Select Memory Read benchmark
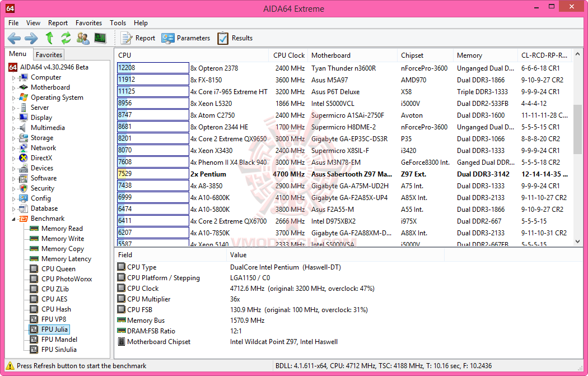 [62, 229]
